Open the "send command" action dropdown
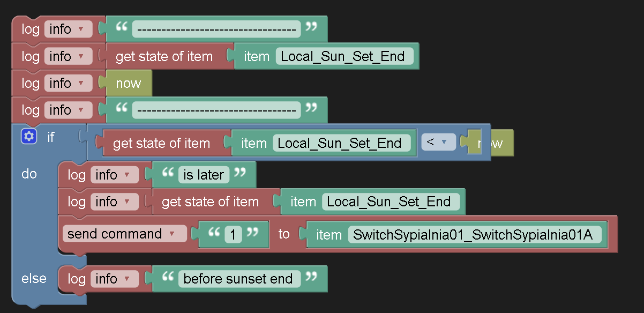The width and height of the screenshot is (644, 313). [124, 234]
